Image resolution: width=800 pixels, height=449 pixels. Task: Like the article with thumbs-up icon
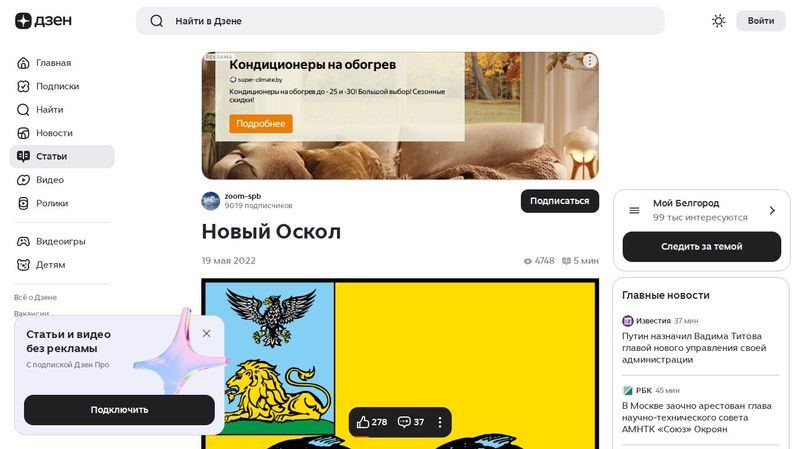point(371,422)
